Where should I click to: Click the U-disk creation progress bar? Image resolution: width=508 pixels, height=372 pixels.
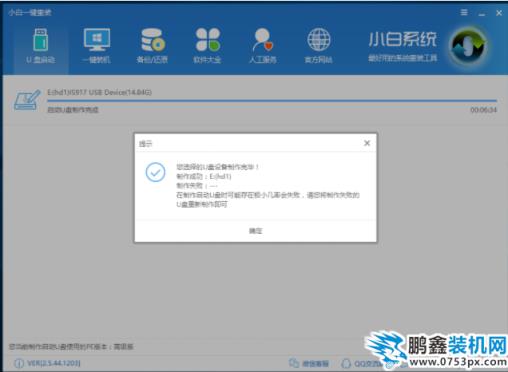272,100
